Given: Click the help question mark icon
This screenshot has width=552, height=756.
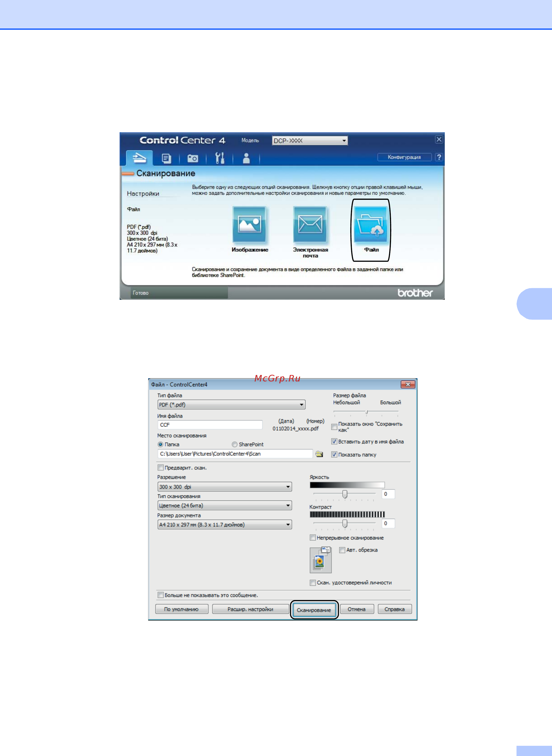Looking at the screenshot, I should point(439,157).
